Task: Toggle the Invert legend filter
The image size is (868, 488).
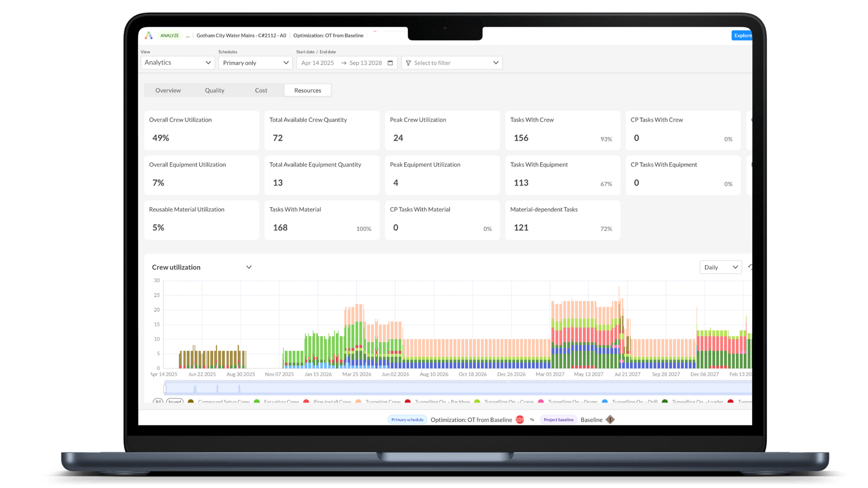Action: tap(174, 402)
